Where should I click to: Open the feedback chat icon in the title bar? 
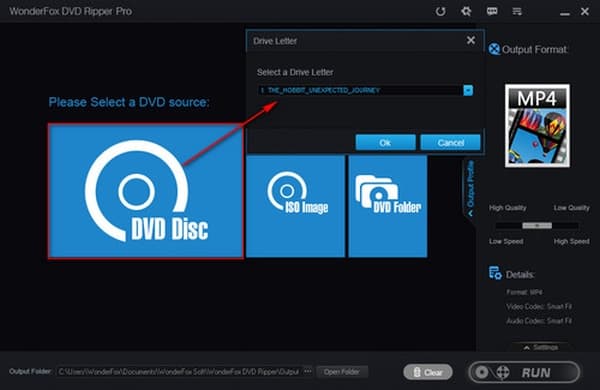click(492, 11)
